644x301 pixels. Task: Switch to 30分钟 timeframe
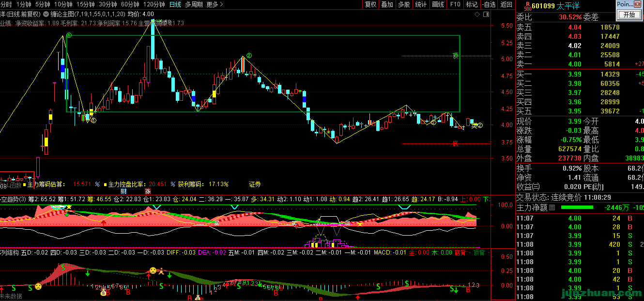click(x=107, y=4)
